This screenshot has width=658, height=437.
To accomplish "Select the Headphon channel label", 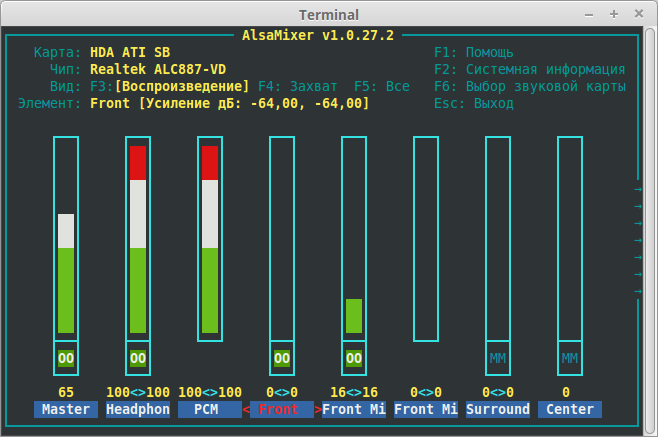I will (x=138, y=409).
